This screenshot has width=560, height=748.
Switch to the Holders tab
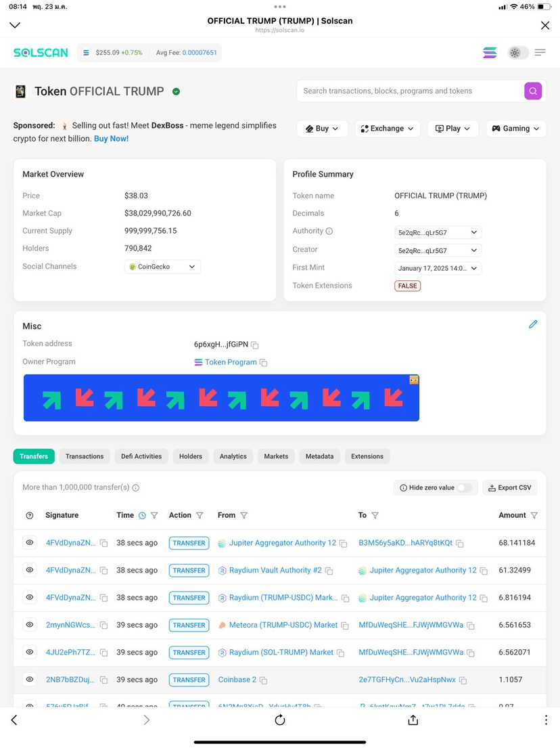pyautogui.click(x=191, y=456)
